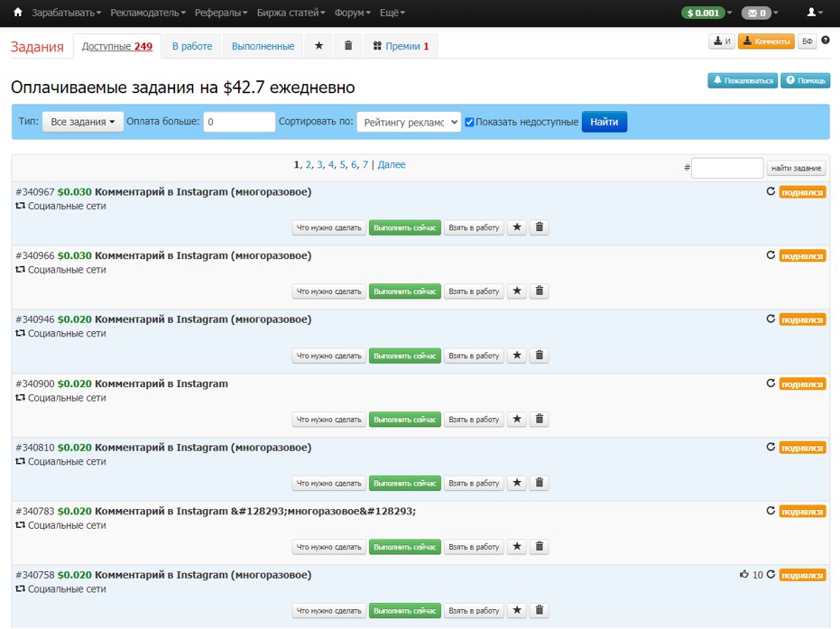This screenshot has width=840, height=629.
Task: Focus the Оплата больше input field
Action: pyautogui.click(x=239, y=122)
